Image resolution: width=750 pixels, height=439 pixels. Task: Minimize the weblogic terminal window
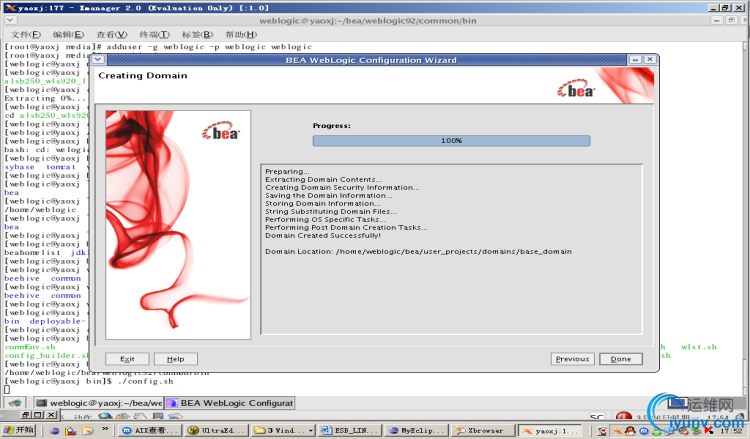717,20
